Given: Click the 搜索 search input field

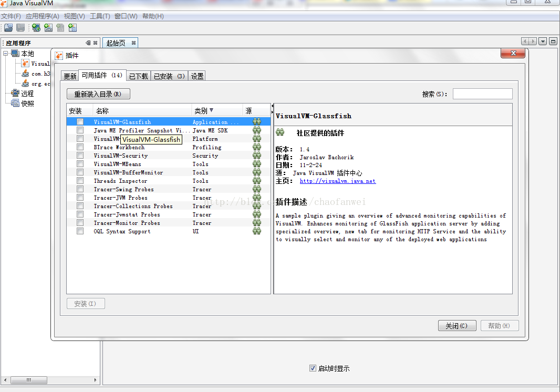Looking at the screenshot, I should [482, 94].
